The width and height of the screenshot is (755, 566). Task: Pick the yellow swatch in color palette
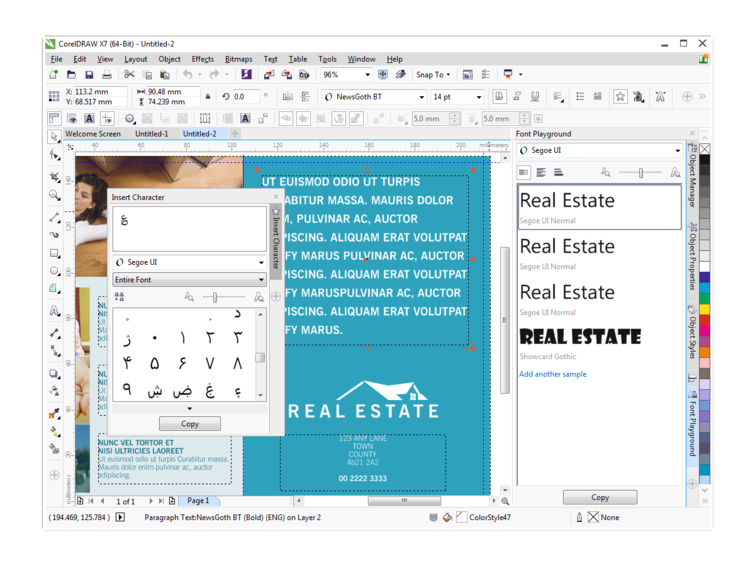[704, 309]
